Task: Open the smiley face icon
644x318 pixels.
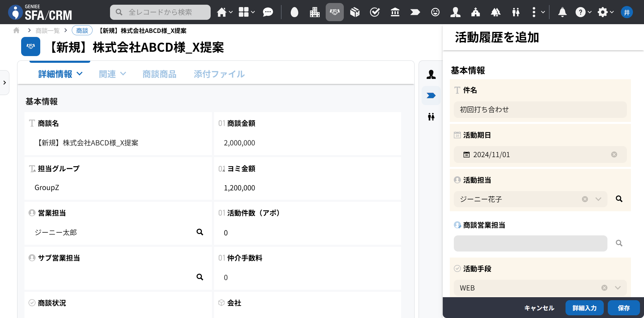Action: click(435, 12)
